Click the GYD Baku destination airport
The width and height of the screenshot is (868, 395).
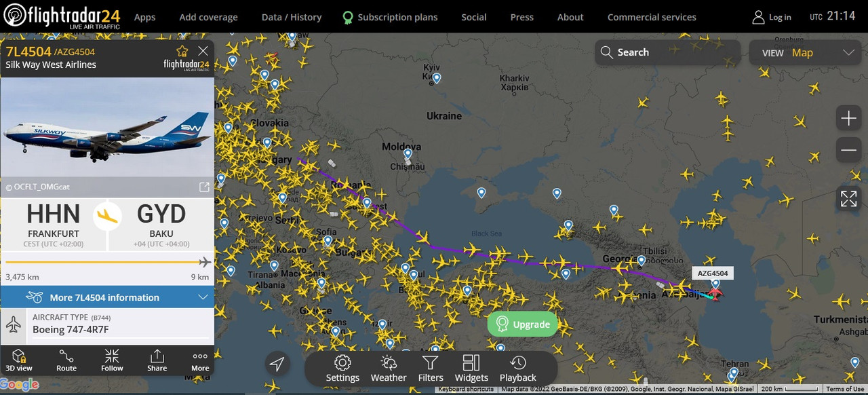(161, 223)
